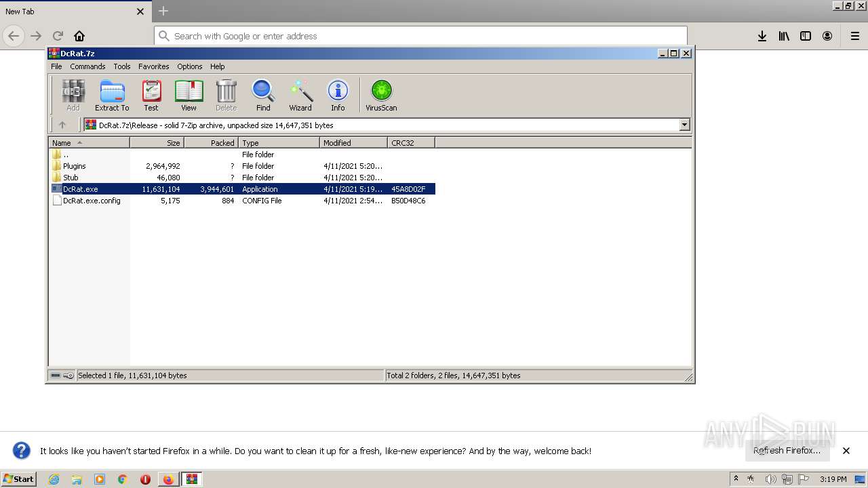This screenshot has width=868, height=488.
Task: Open the Firefox hamburger menu
Action: 855,36
